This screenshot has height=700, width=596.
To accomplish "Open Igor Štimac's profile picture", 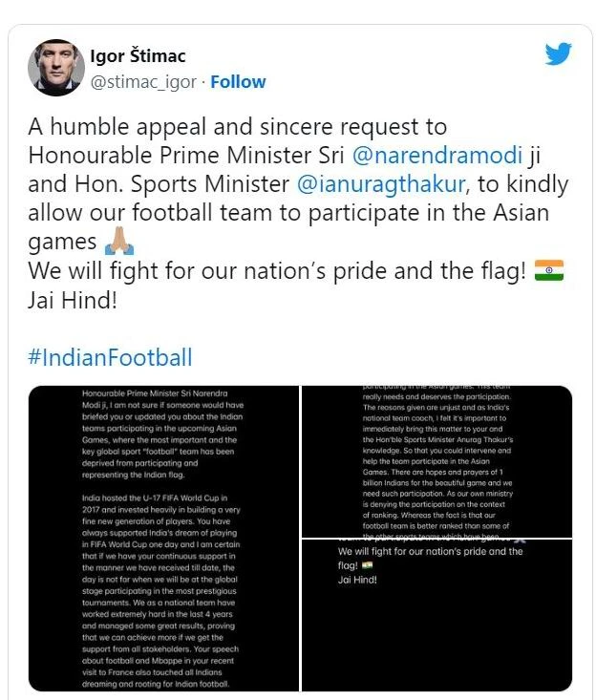I will click(54, 68).
